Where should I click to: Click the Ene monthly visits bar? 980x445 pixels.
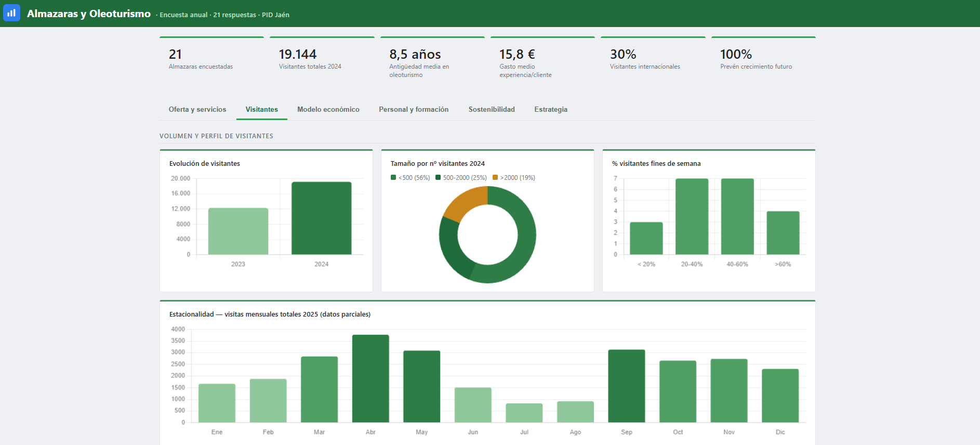tap(217, 403)
